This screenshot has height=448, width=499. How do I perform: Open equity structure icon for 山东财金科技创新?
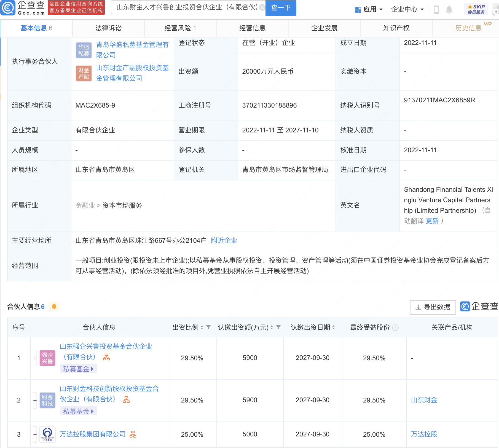pyautogui.click(x=126, y=399)
